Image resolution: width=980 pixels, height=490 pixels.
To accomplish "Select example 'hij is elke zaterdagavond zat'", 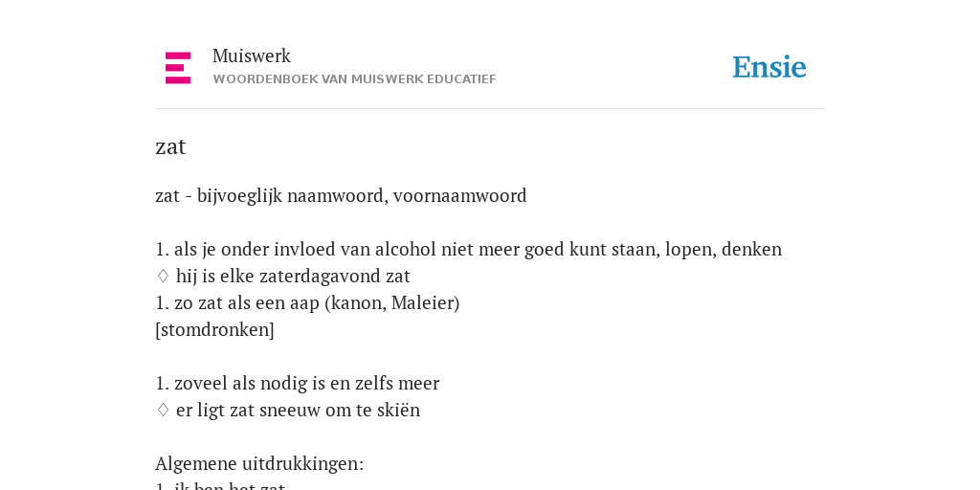I will pyautogui.click(x=293, y=277).
